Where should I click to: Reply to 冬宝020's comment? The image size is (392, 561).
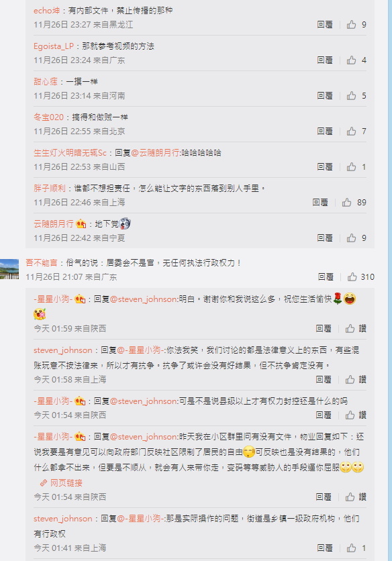325,131
